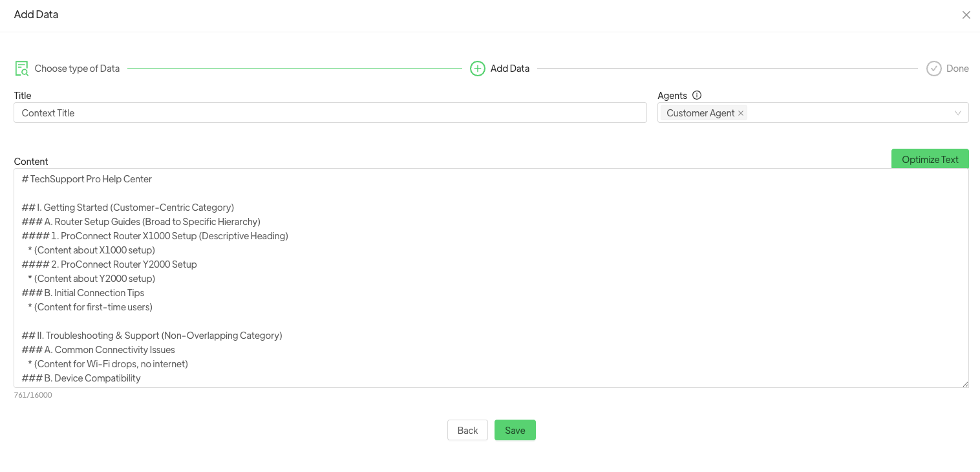Open the Agents selection field
This screenshot has width=980, height=472.
point(847,113)
